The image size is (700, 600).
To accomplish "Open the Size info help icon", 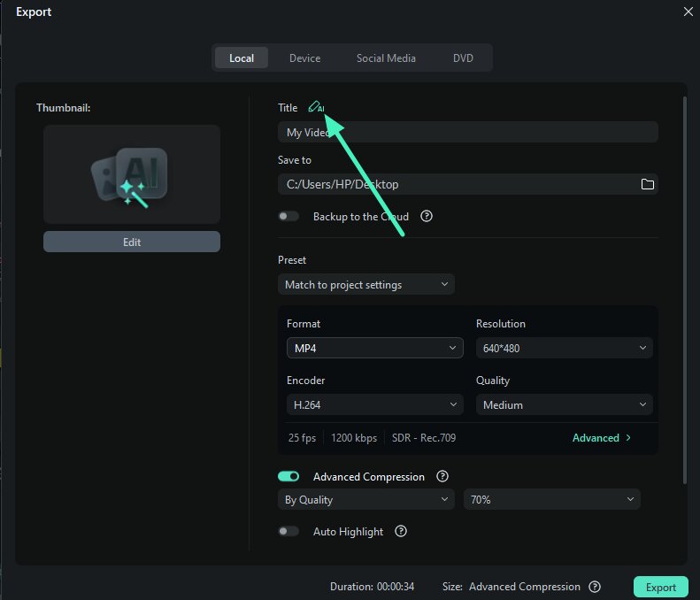I will pyautogui.click(x=594, y=587).
